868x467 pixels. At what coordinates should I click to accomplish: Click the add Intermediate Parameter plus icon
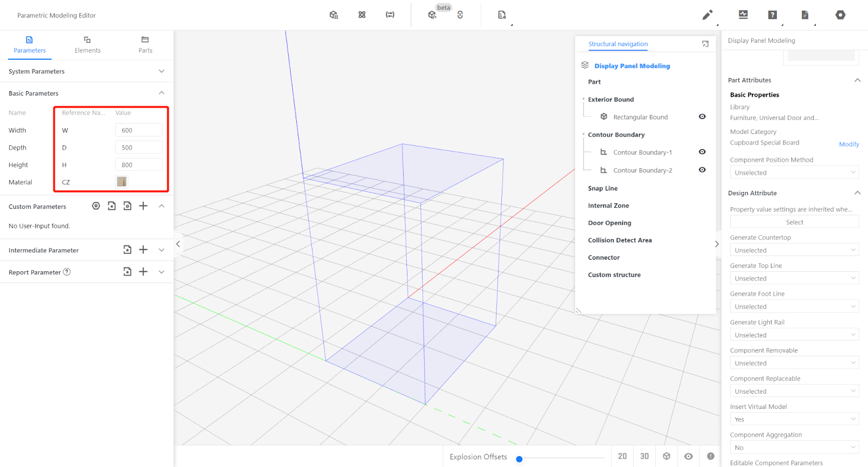point(143,250)
